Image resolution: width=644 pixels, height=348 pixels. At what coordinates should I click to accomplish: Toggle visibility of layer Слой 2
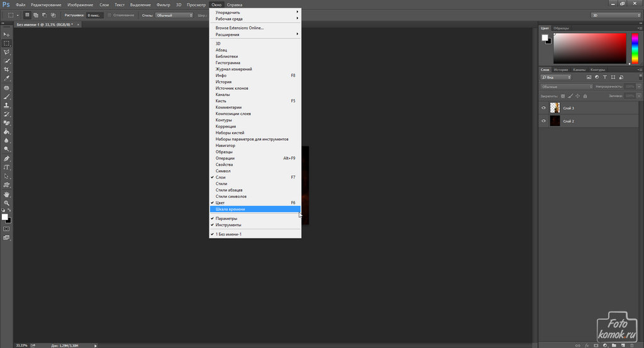pos(544,121)
